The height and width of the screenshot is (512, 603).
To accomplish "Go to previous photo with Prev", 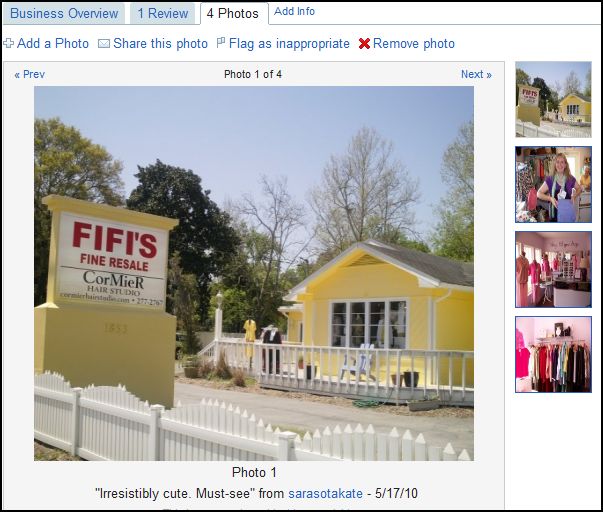I will [30, 74].
